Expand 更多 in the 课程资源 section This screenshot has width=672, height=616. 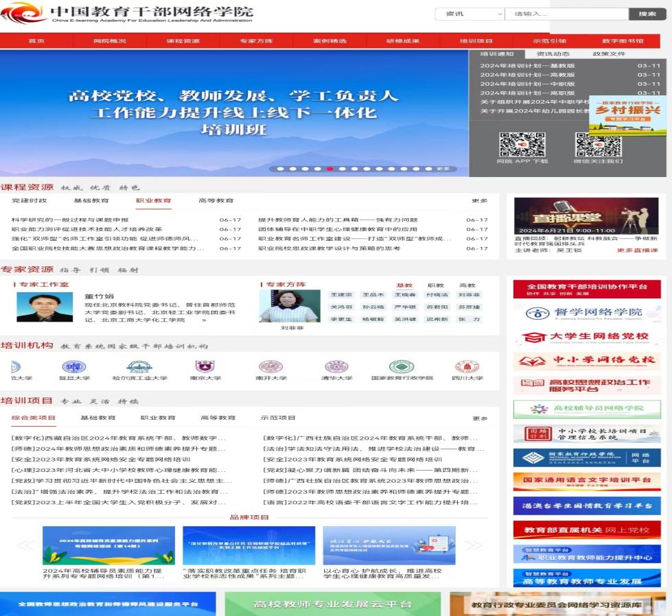479,201
